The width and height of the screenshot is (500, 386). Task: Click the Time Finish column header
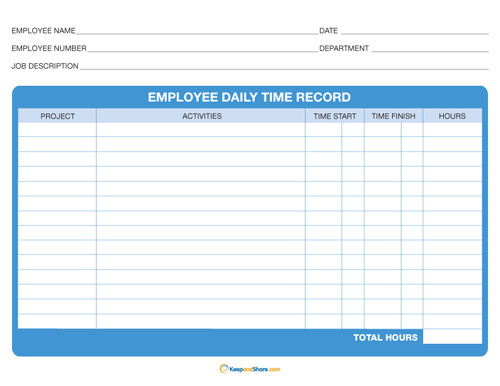pos(394,116)
